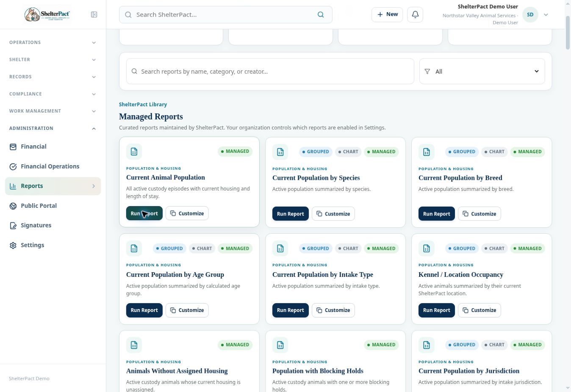
Task: Click the ShelterPact logo
Action: click(x=47, y=15)
